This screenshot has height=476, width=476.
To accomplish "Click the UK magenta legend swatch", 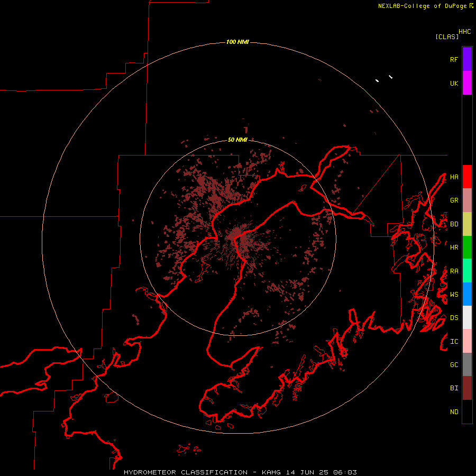I will (467, 83).
